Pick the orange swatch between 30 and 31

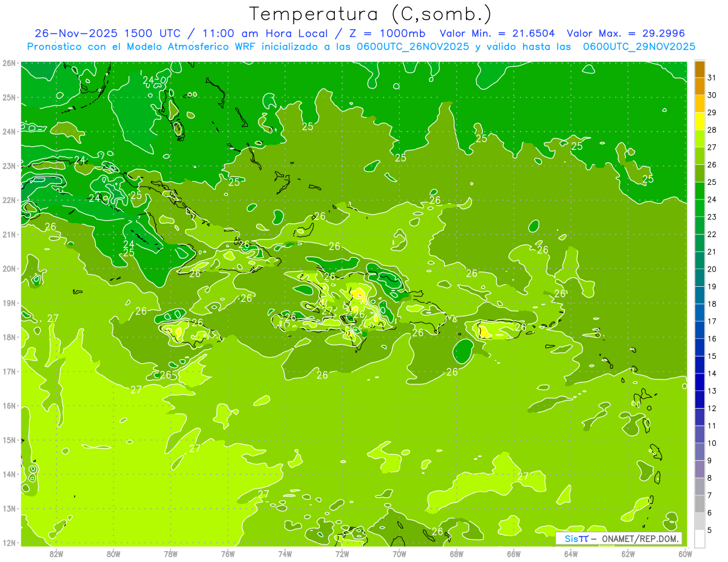click(699, 87)
